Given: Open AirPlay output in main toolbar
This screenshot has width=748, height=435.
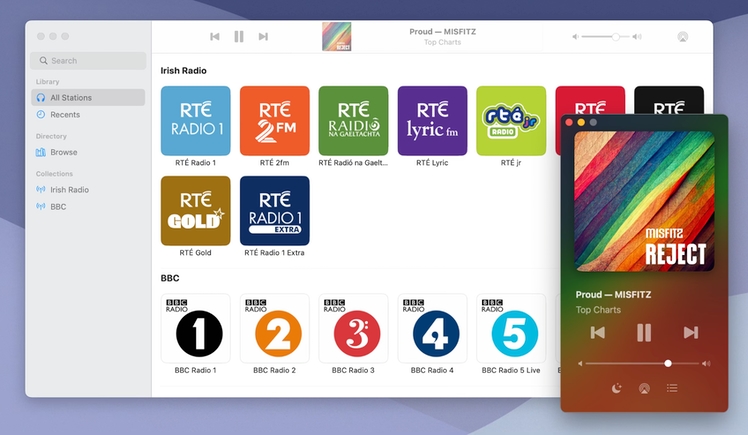Looking at the screenshot, I should (x=683, y=37).
